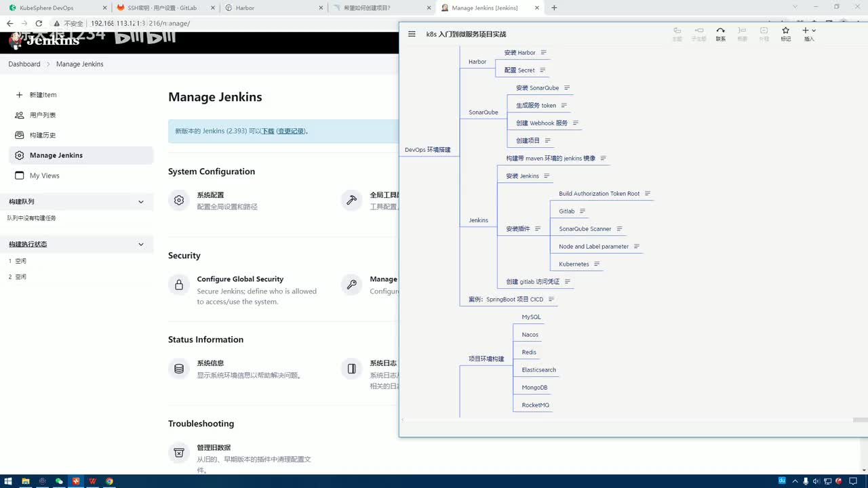The image size is (868, 488).
Task: Go back in browser
Action: click(9, 23)
